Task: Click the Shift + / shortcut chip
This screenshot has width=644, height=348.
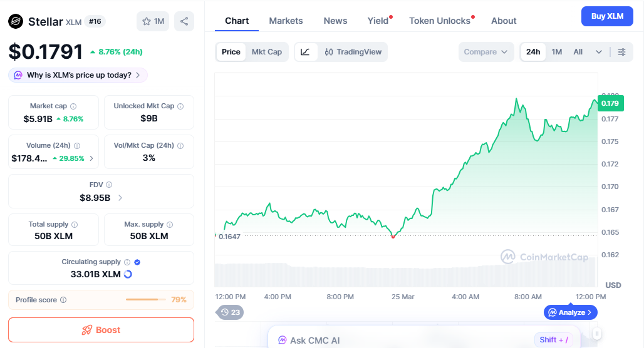Action: point(554,340)
